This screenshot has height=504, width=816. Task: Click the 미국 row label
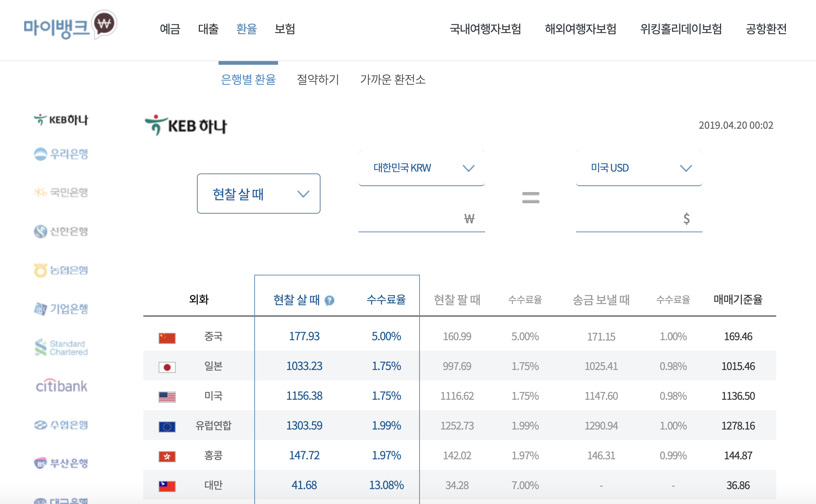coord(213,396)
